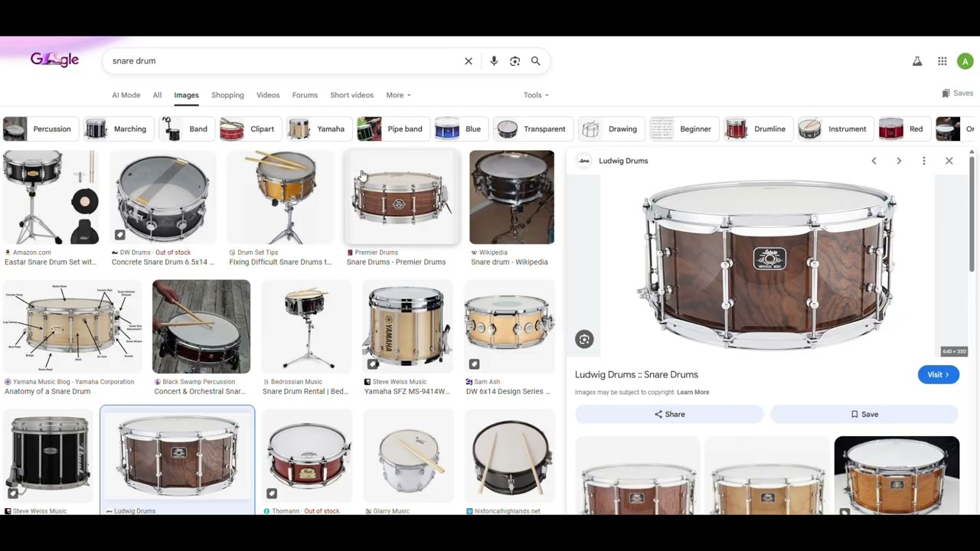Switch to Short videos tab
This screenshot has width=980, height=551.
[x=351, y=95]
